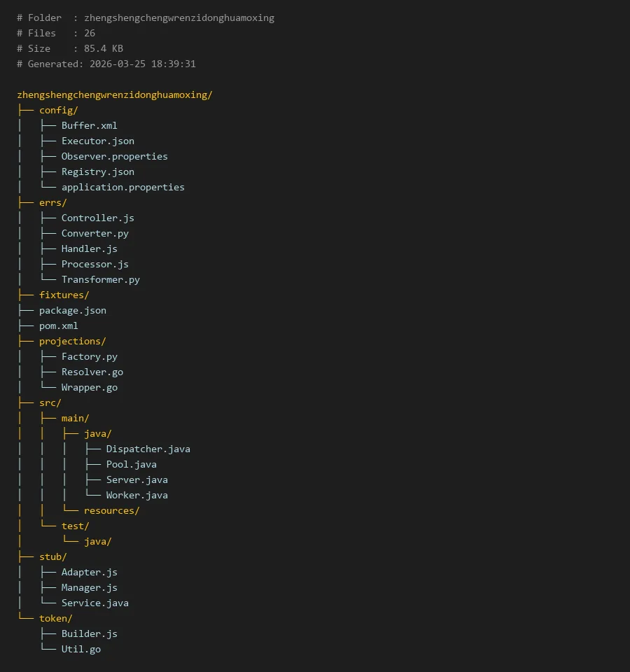The width and height of the screenshot is (630, 672).
Task: Open package.json file
Action: (x=72, y=310)
